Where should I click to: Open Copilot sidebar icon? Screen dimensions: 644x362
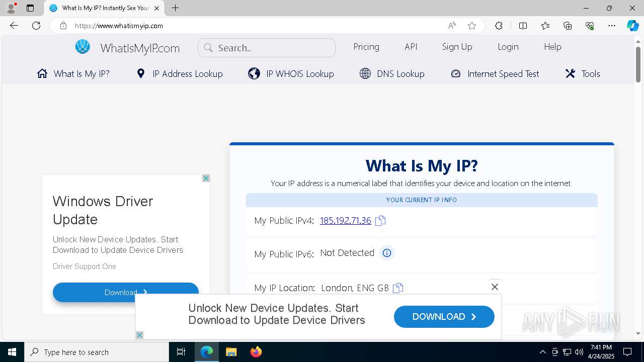coord(632,26)
